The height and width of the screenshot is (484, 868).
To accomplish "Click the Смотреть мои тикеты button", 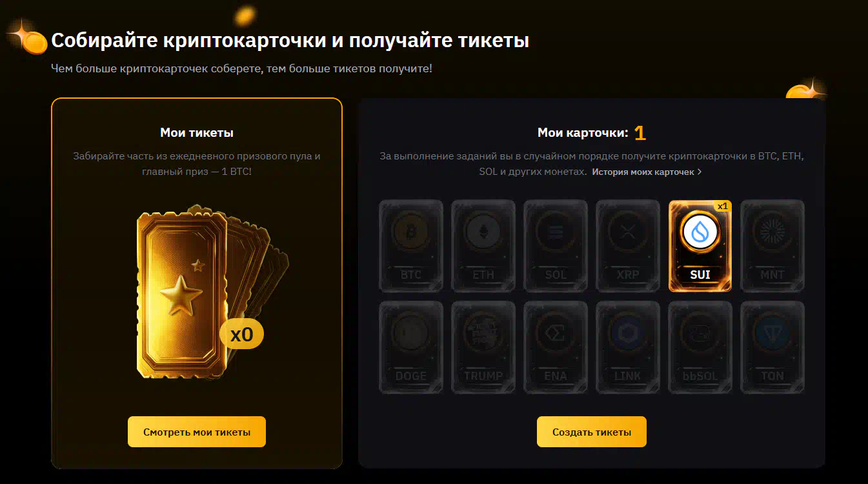I will pyautogui.click(x=197, y=432).
